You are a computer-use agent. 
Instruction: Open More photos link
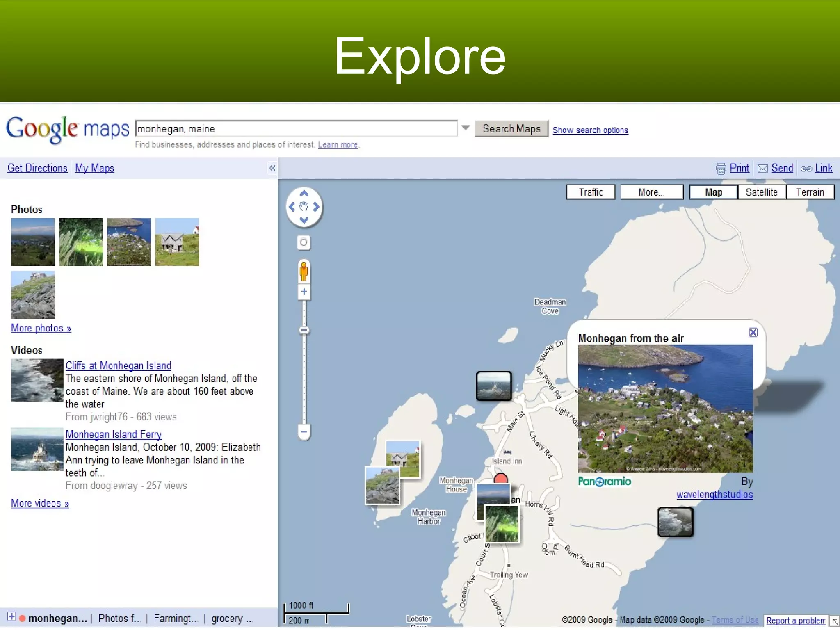coord(41,328)
